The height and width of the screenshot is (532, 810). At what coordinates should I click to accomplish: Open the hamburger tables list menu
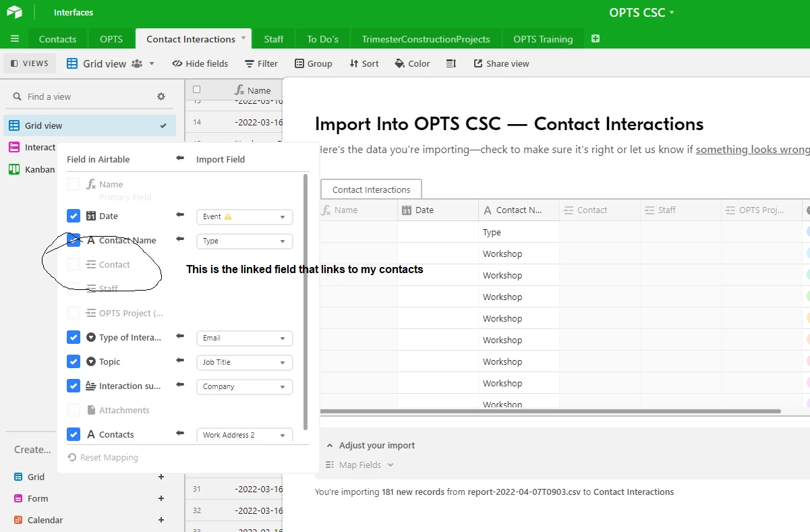tap(15, 39)
